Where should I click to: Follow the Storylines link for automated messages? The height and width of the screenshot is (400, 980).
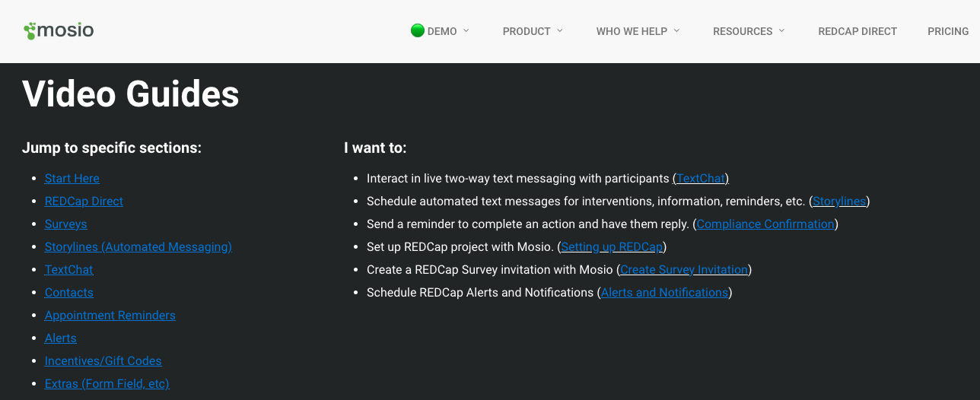tap(839, 201)
